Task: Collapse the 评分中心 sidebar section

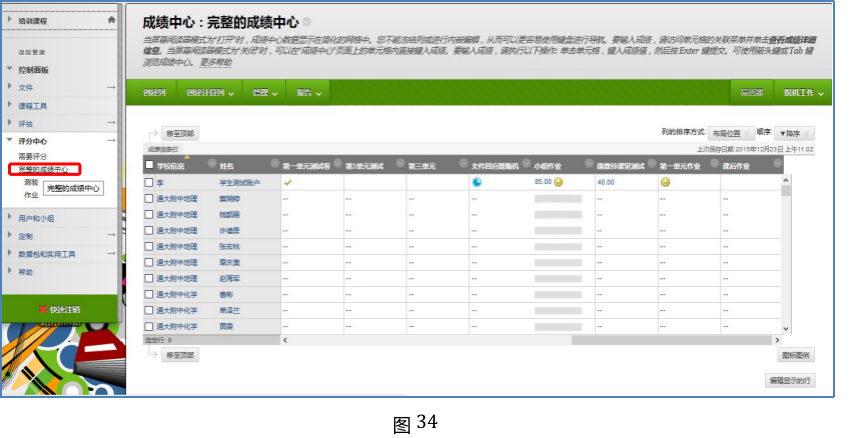Action: [10, 140]
